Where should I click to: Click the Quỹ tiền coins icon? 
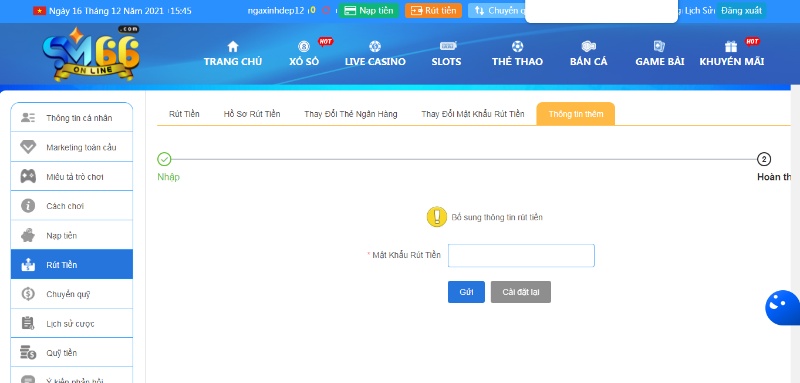point(28,353)
